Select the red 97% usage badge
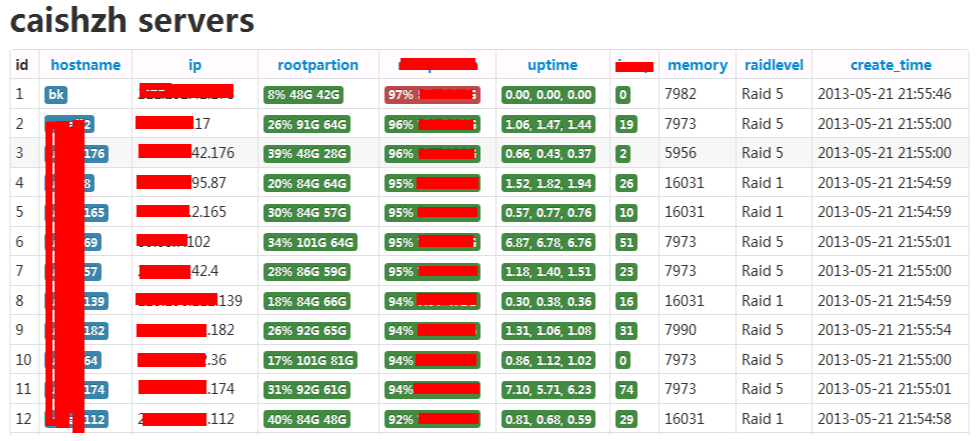The height and width of the screenshot is (441, 976). click(x=432, y=95)
